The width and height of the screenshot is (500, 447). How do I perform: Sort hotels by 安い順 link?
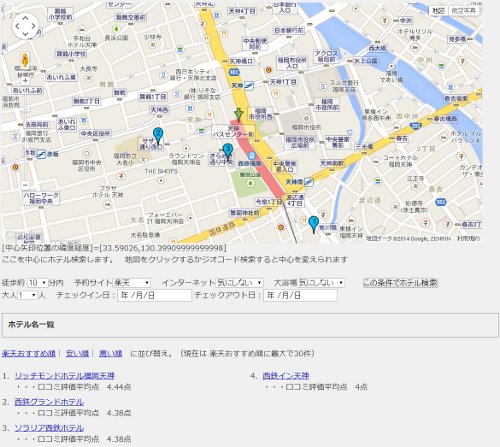[x=77, y=353]
